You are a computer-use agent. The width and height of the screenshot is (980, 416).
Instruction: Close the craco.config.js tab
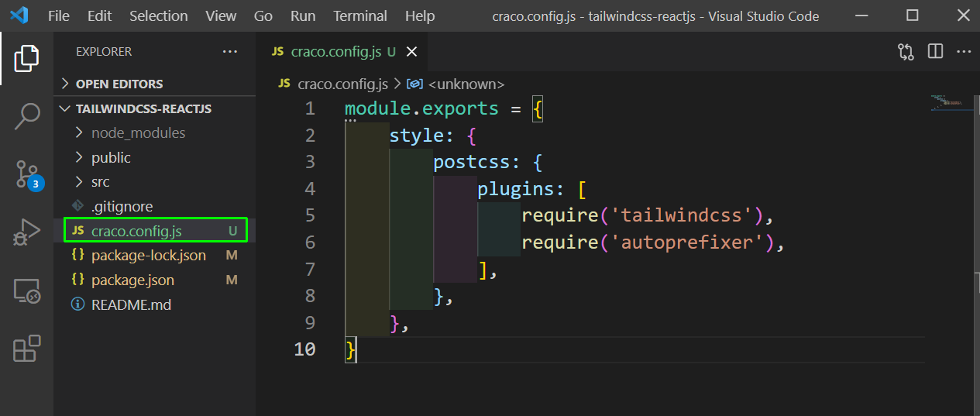(411, 52)
